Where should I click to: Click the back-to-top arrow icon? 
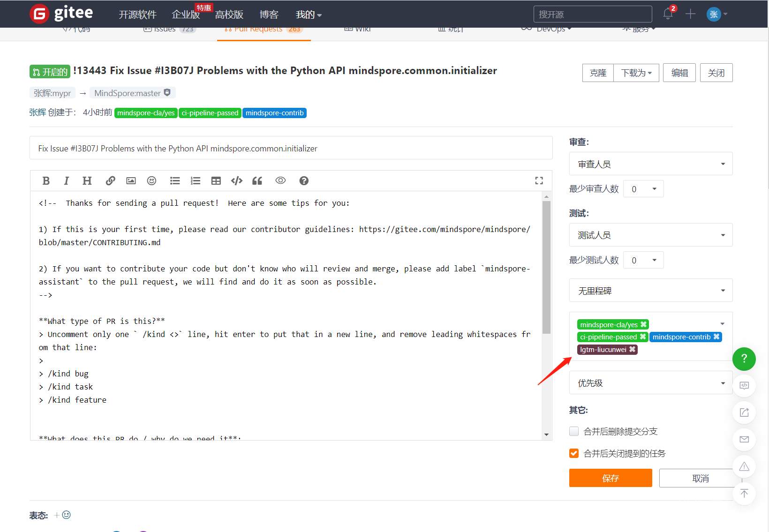[744, 494]
